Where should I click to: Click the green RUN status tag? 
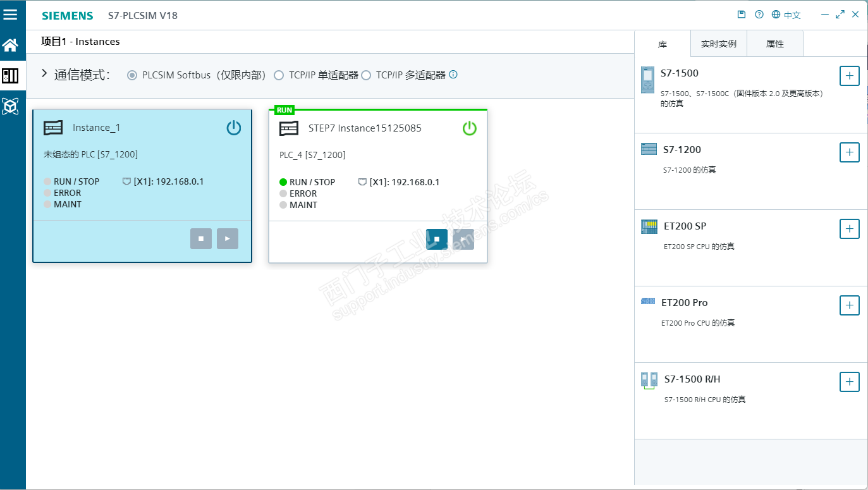pyautogui.click(x=284, y=110)
